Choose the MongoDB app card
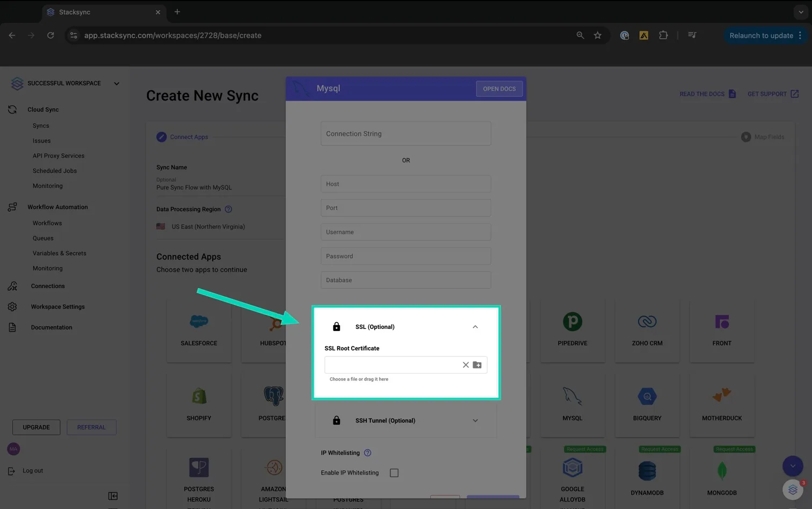Viewport: 812px width, 509px height. [x=722, y=478]
